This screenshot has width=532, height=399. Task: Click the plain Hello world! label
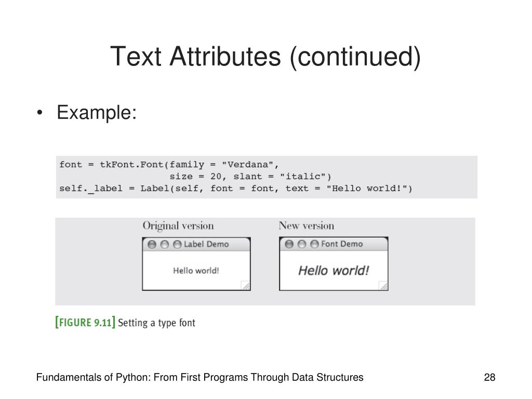(196, 271)
